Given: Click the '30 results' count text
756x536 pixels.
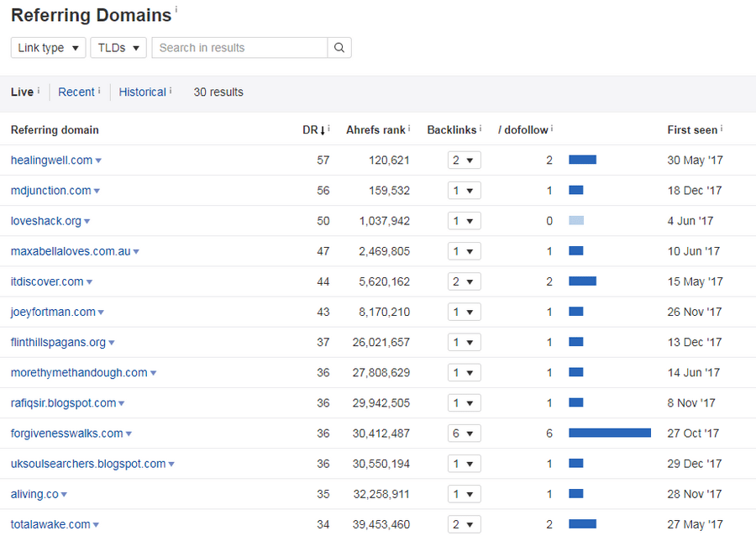Looking at the screenshot, I should point(218,92).
